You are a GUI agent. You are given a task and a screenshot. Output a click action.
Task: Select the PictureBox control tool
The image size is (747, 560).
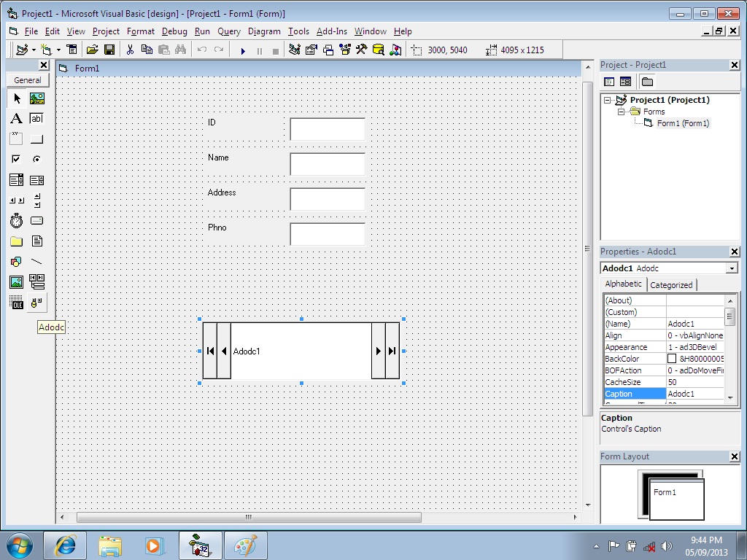point(36,98)
